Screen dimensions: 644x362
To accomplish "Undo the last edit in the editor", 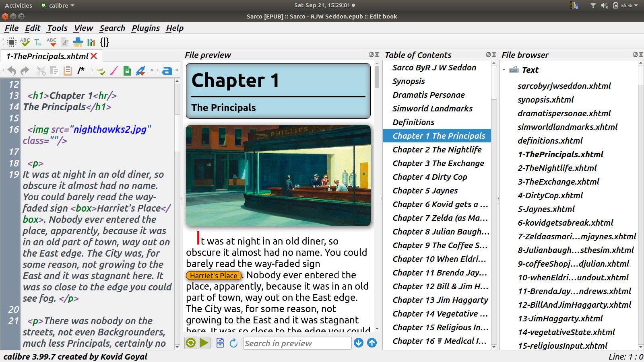I will [12, 71].
